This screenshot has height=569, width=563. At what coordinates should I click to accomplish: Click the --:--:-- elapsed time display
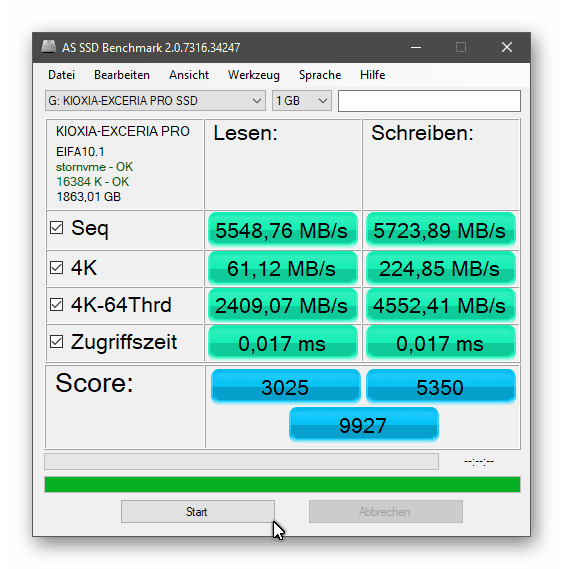479,462
